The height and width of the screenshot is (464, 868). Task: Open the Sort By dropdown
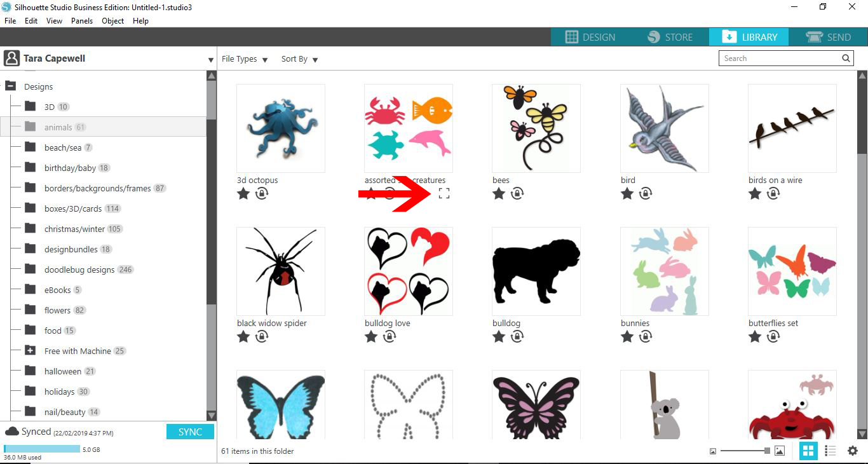tap(299, 59)
